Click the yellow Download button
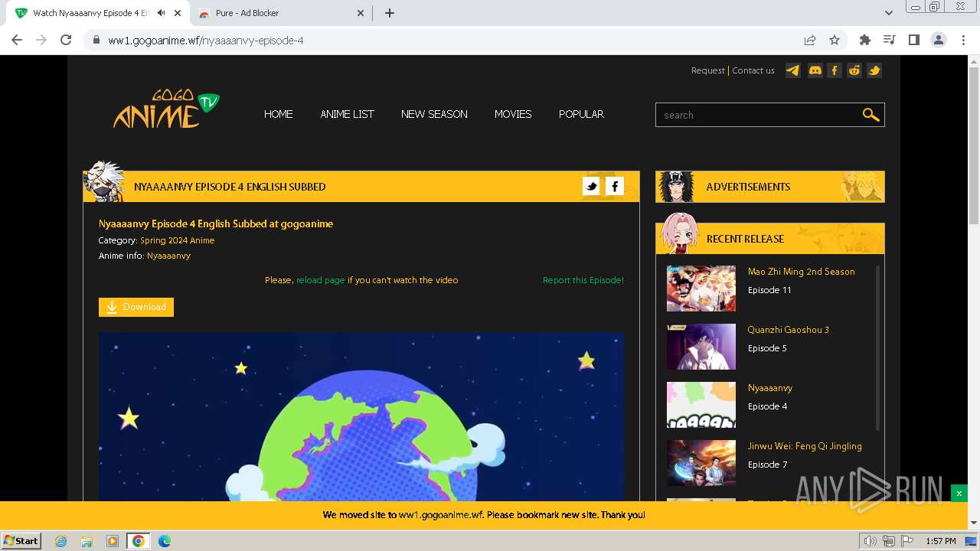Viewport: 980px width, 551px height. (136, 307)
